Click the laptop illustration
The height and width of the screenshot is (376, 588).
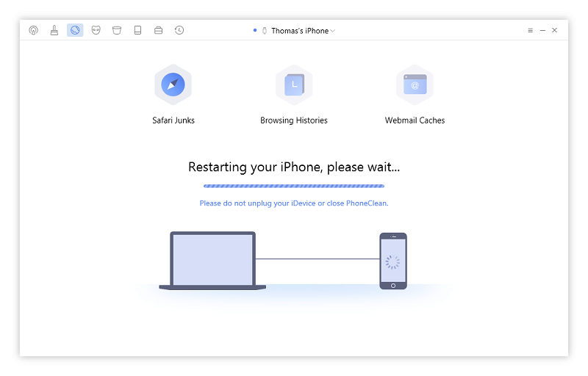[x=212, y=261]
